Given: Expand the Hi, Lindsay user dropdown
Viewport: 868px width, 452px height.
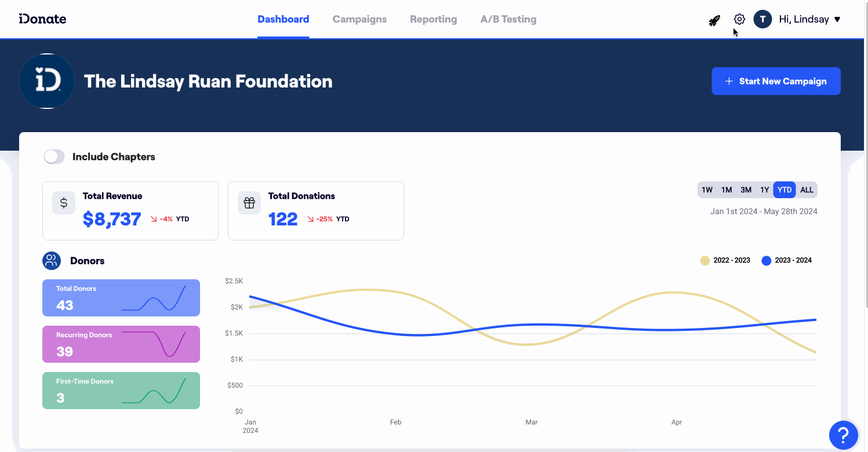Looking at the screenshot, I should (810, 19).
